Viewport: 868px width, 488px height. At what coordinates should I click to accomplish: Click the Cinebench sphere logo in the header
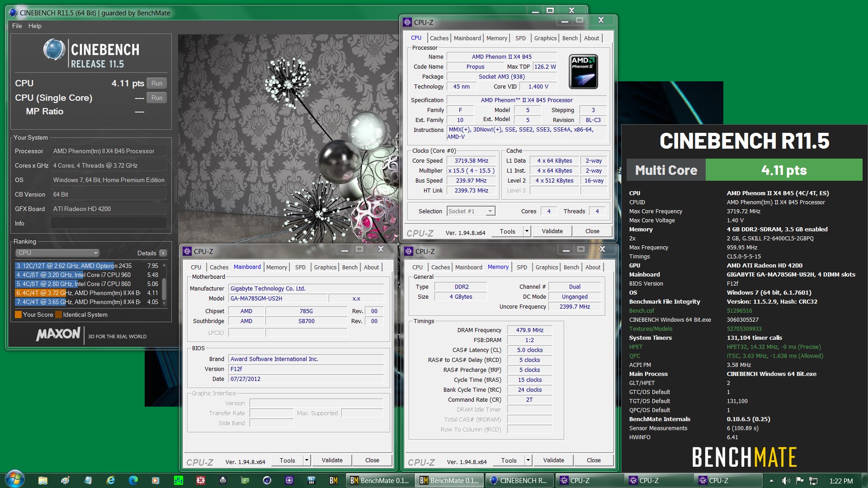[x=54, y=50]
